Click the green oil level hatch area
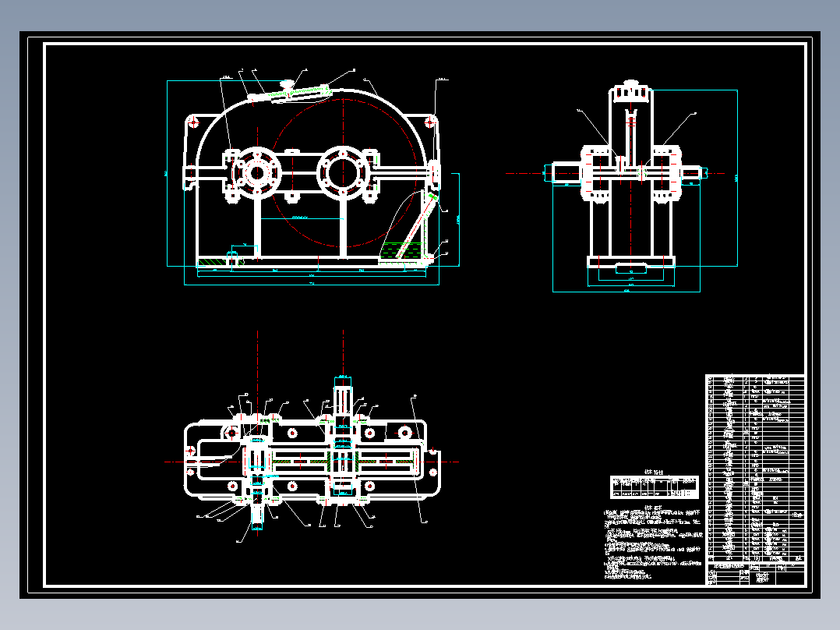Screen dimensions: 840x630 401,251
